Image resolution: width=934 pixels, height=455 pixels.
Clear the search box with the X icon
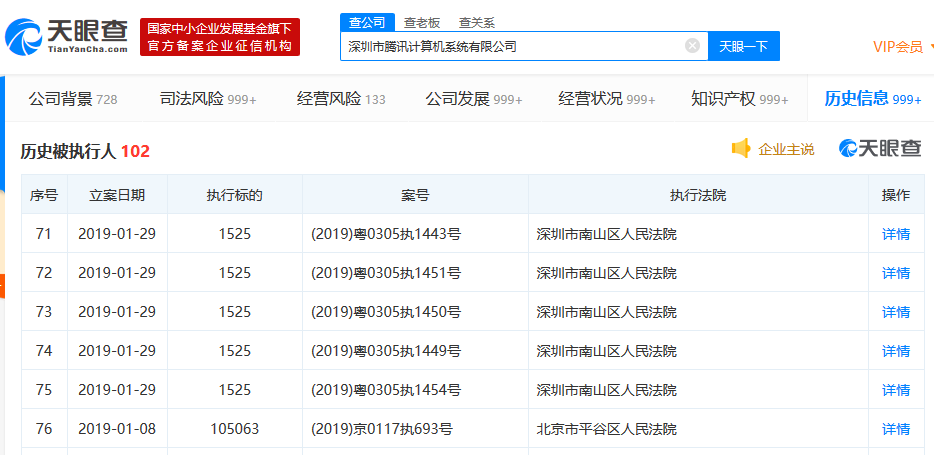click(x=692, y=46)
